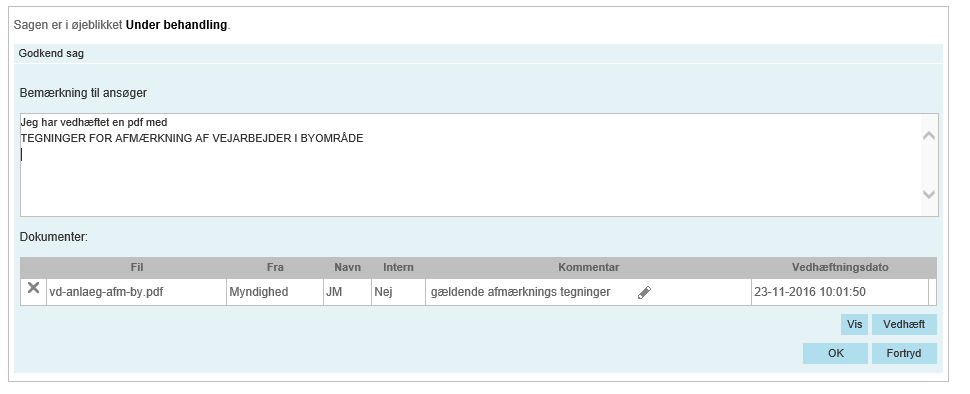This screenshot has width=970, height=394.
Task: Click the Navn column header
Action: tap(347, 267)
